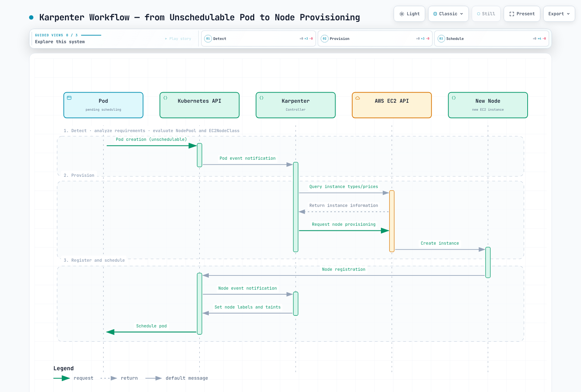
Task: Select the Karpenter Controller participant box
Action: (296, 105)
